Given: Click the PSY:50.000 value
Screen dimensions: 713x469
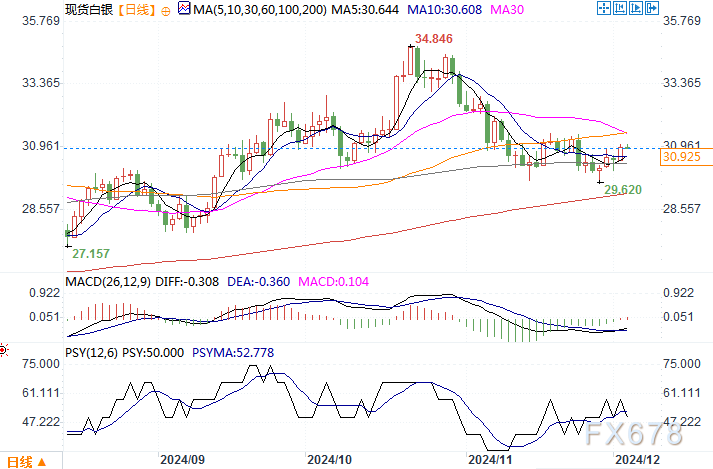Looking at the screenshot, I should point(153,353).
